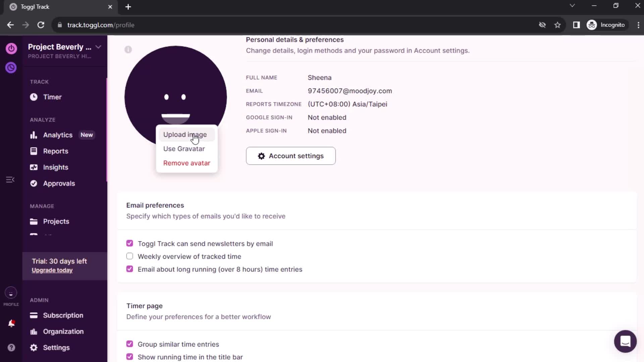Select Insights from sidebar

click(x=56, y=167)
